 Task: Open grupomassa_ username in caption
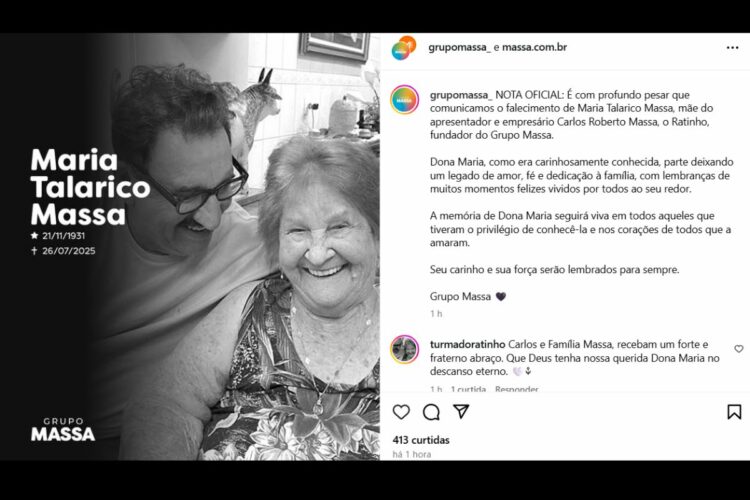[461, 95]
